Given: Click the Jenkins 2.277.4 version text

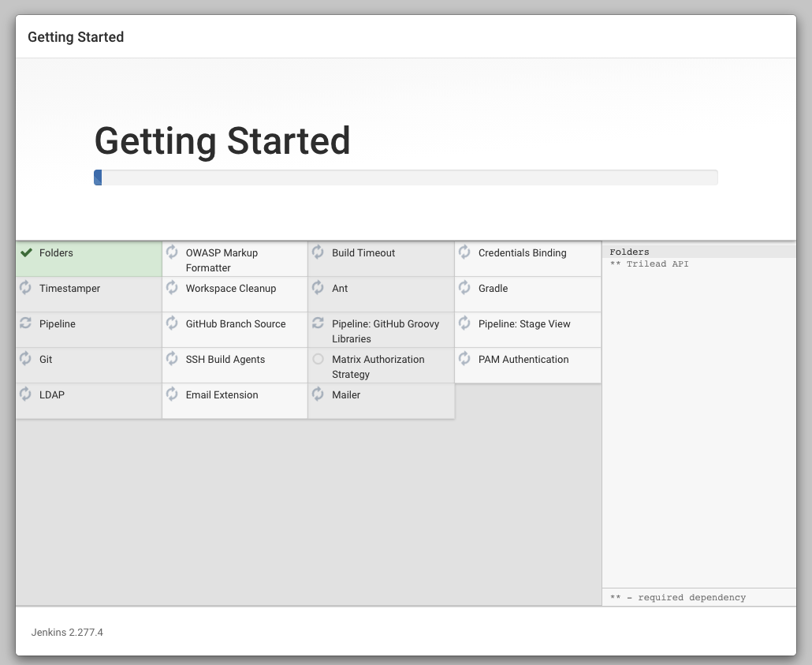Looking at the screenshot, I should (67, 633).
